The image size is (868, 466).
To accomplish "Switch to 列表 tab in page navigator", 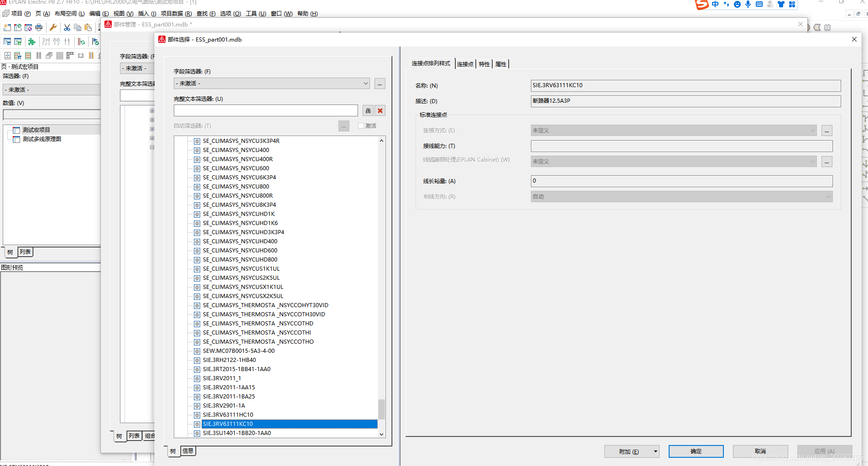I will [x=25, y=252].
